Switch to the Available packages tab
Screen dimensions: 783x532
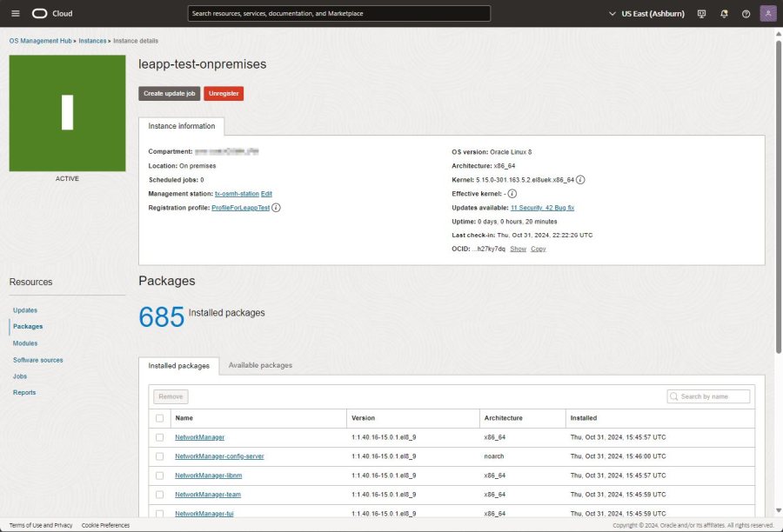click(x=260, y=365)
